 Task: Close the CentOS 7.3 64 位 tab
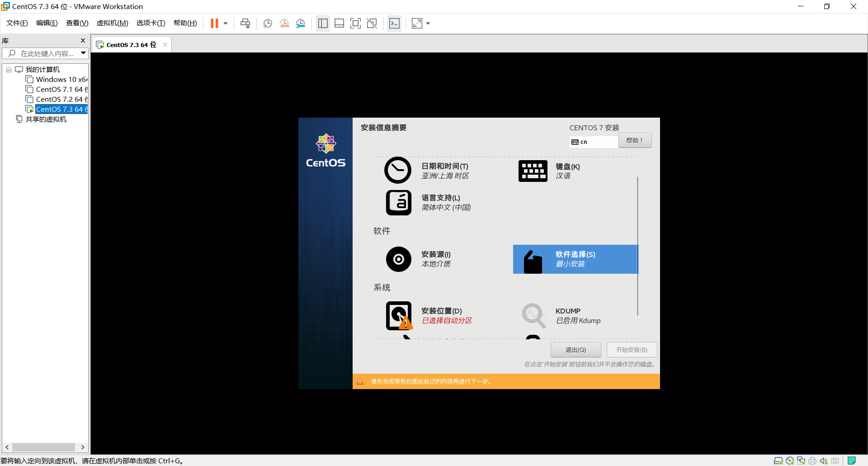point(165,44)
